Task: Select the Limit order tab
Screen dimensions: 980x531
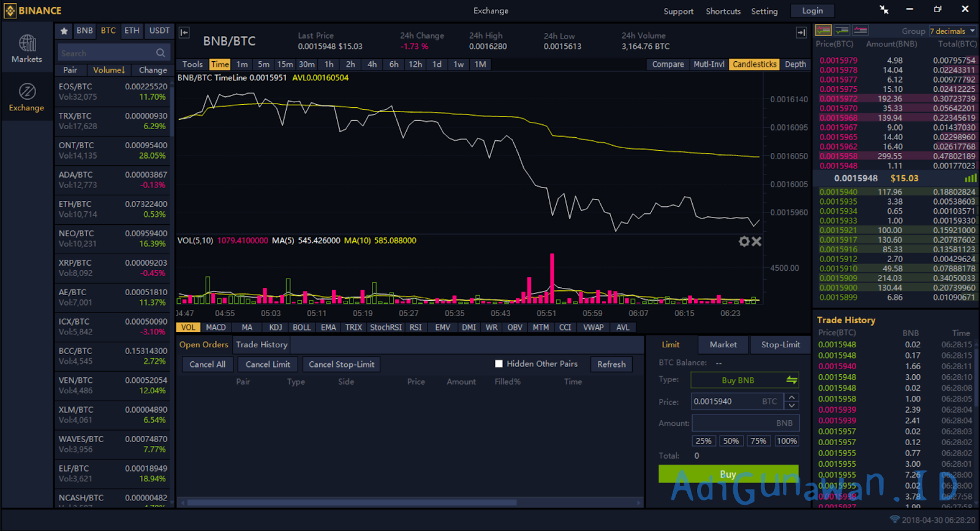Action: (x=671, y=345)
